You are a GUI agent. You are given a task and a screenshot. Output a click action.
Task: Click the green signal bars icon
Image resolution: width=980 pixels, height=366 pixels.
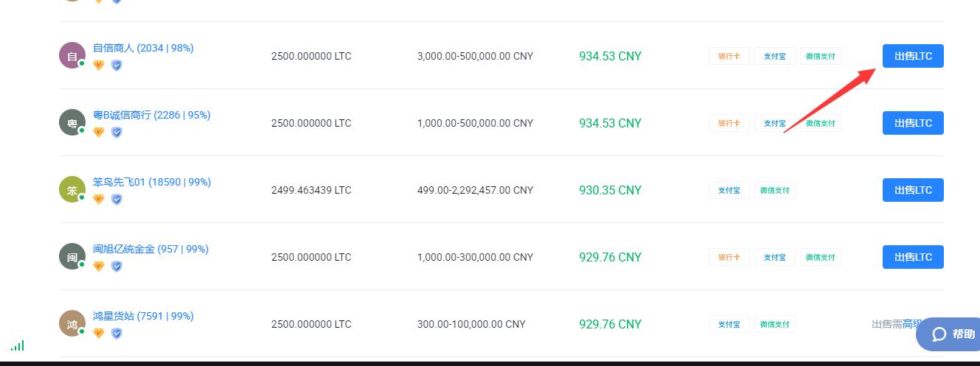point(18,345)
